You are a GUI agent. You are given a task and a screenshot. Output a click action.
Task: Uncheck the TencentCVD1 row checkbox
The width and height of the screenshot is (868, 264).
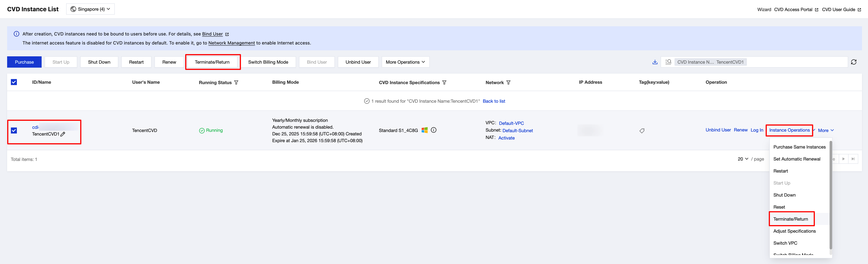pos(14,130)
